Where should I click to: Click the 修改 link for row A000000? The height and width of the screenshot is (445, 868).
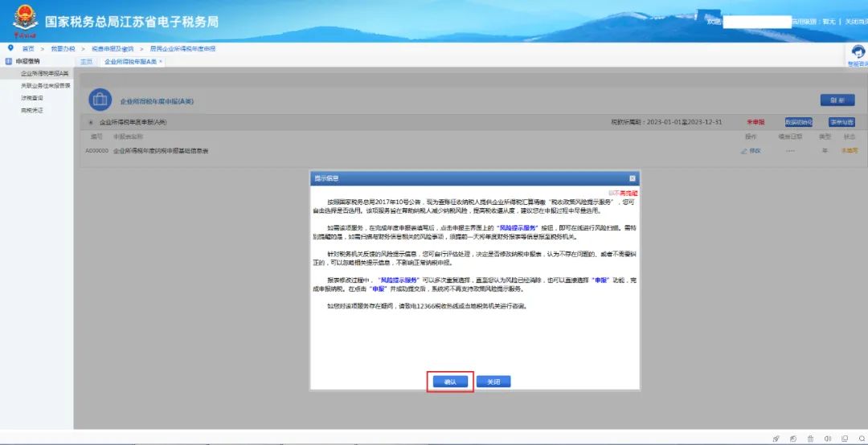click(755, 150)
